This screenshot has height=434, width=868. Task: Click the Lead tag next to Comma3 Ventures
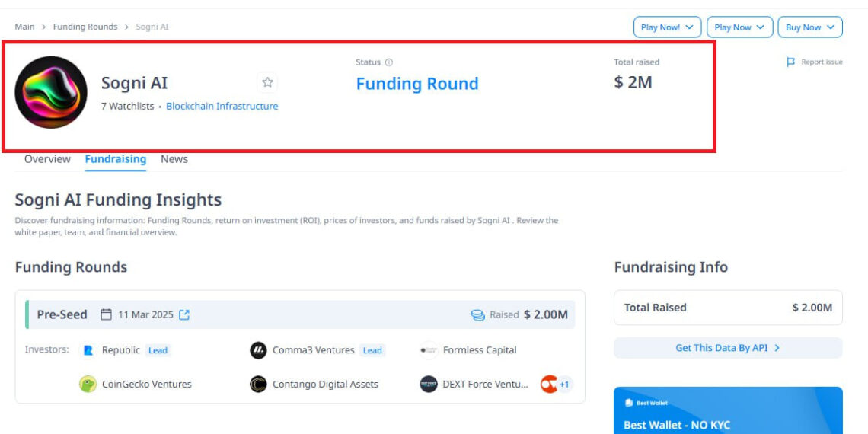coord(372,350)
